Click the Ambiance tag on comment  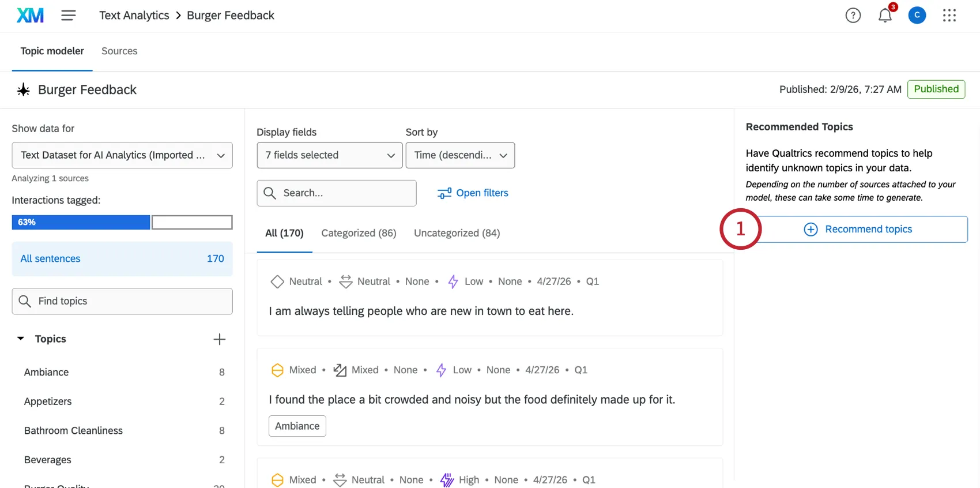pyautogui.click(x=297, y=426)
